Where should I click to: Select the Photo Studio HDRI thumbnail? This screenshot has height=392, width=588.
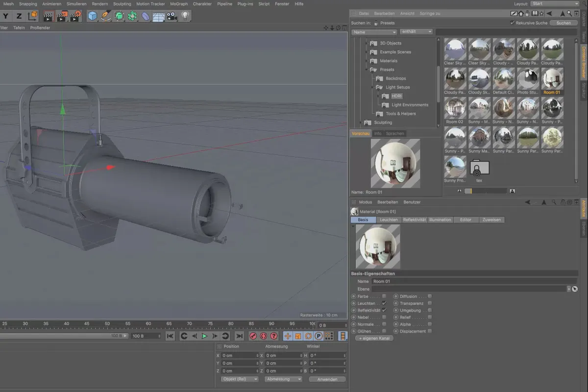(x=528, y=81)
